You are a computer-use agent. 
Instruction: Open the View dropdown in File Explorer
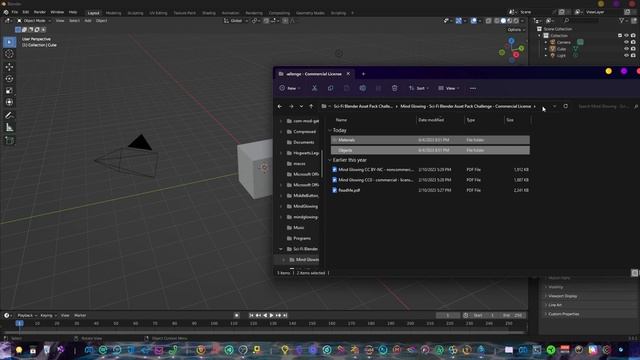pos(449,88)
